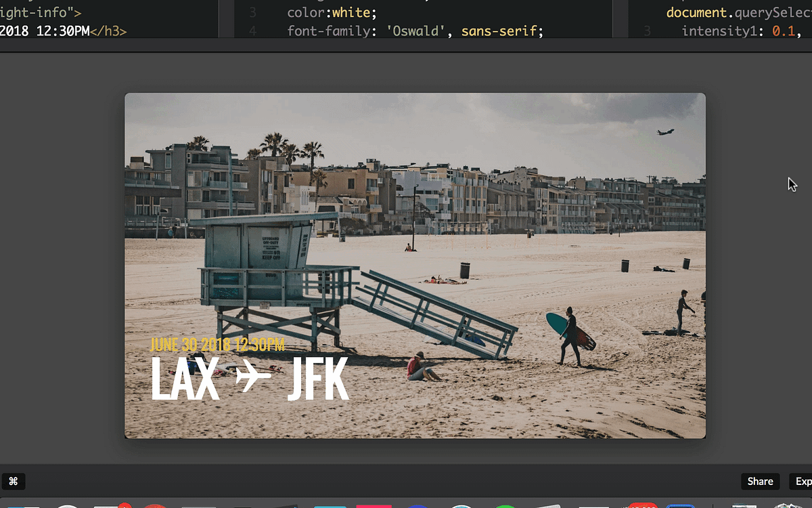Click document.querySelec text in the JavaScript editor
The height and width of the screenshot is (508, 812).
[x=738, y=12]
